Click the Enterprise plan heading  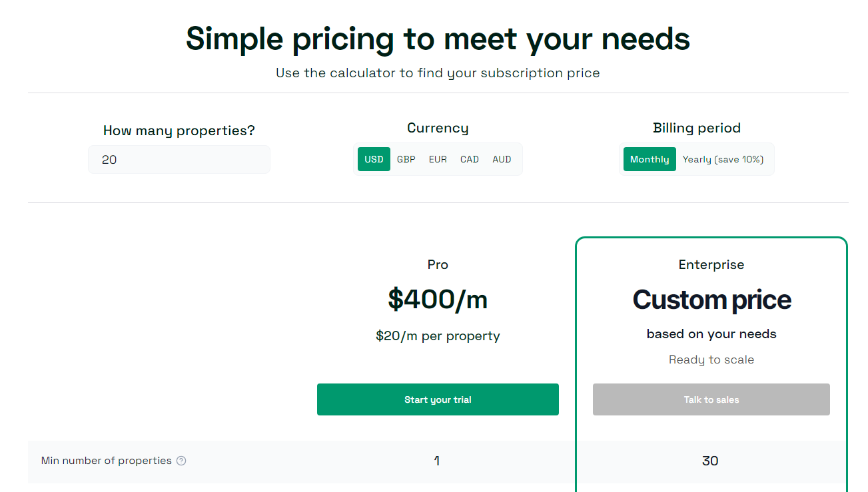(x=711, y=264)
